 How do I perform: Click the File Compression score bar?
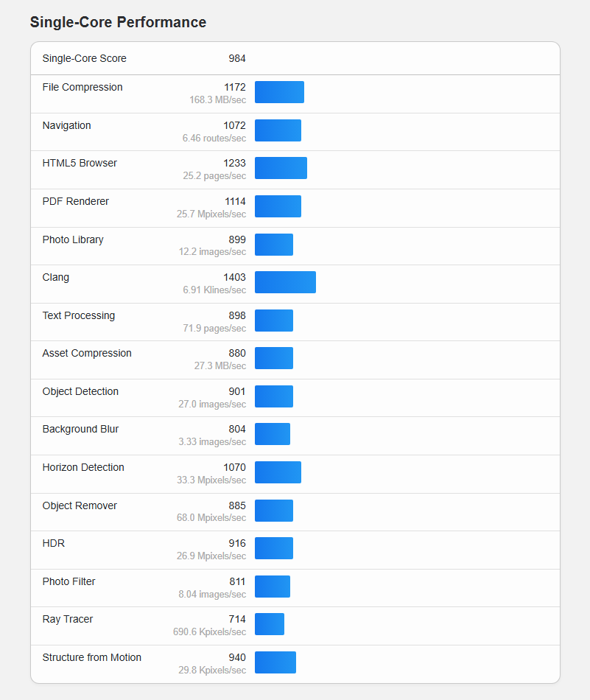pos(279,92)
